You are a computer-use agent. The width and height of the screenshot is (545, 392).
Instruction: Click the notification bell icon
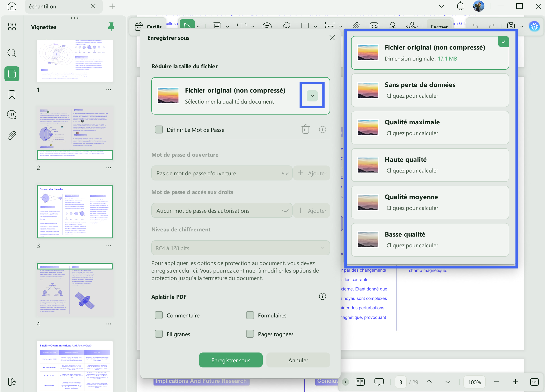click(x=460, y=6)
